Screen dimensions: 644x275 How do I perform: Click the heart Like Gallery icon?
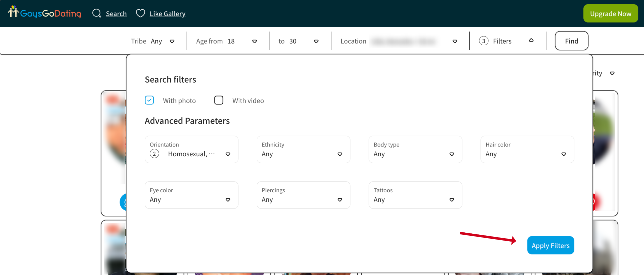coord(140,13)
